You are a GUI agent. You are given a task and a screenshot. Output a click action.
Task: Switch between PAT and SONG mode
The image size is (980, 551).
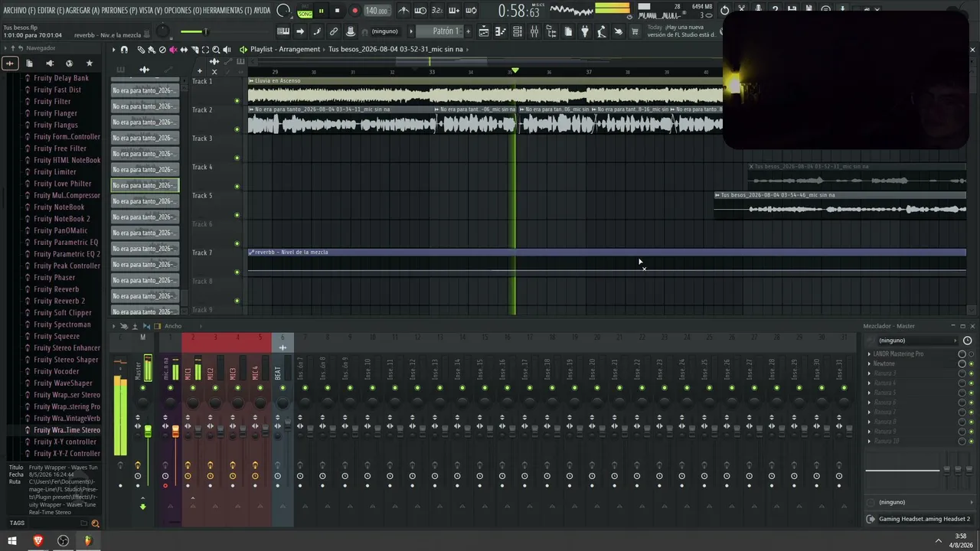[305, 11]
